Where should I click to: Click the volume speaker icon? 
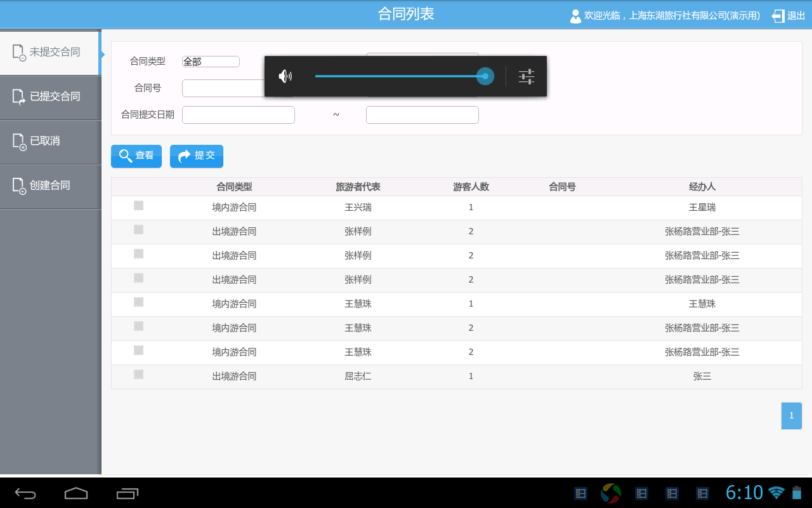(285, 77)
